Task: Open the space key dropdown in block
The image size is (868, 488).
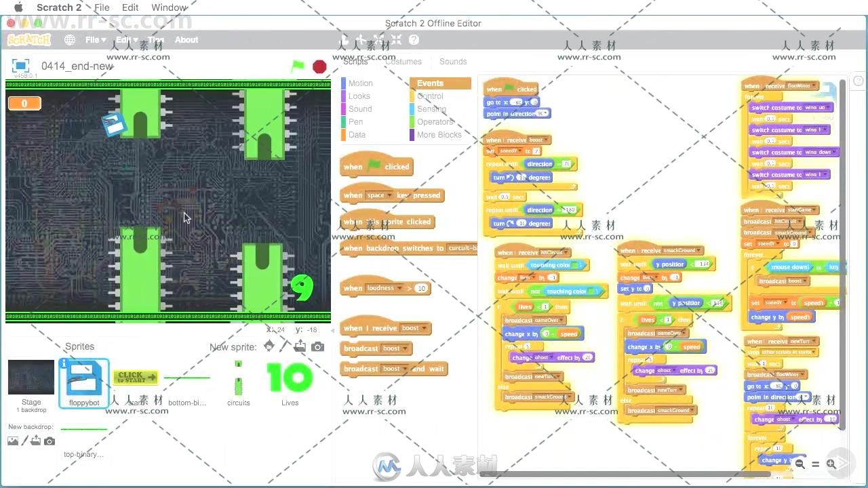Action: pos(389,195)
